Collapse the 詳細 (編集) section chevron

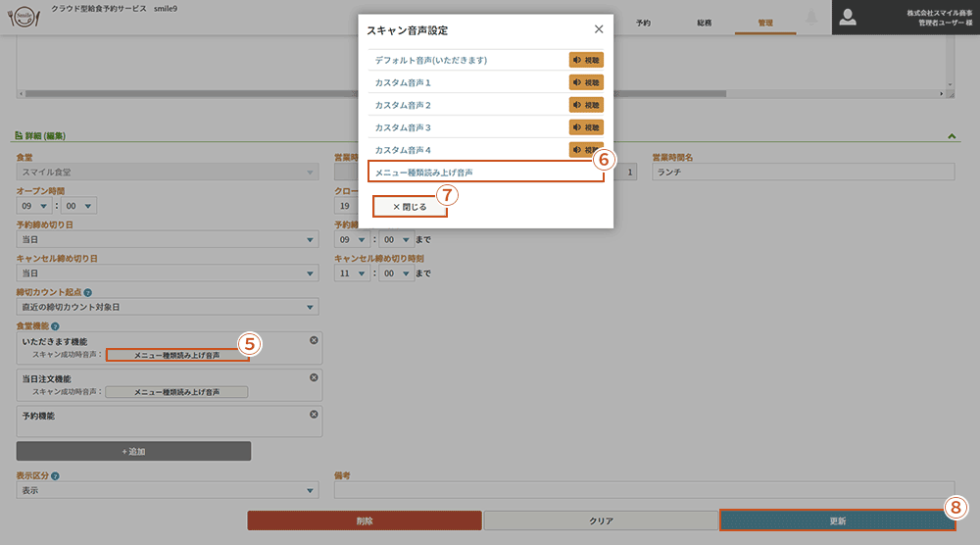point(951,136)
